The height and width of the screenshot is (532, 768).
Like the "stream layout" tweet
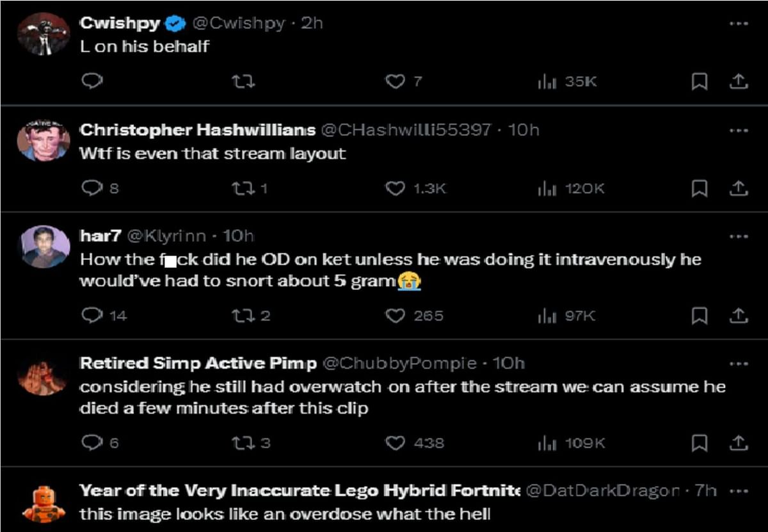[x=396, y=188]
